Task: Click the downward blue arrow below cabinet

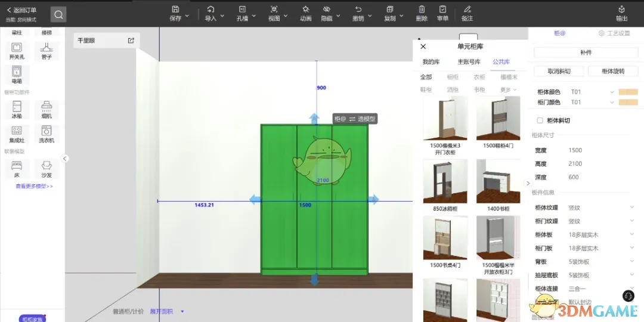Action: click(x=314, y=280)
